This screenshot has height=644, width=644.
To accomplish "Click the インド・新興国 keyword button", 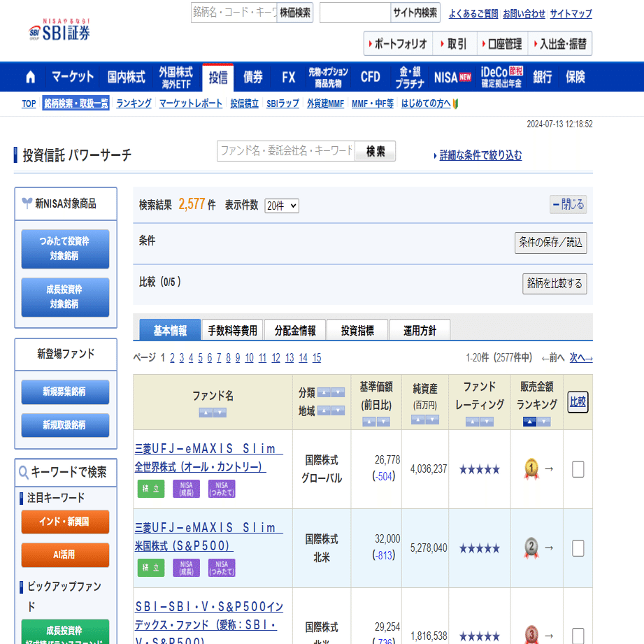I will tap(65, 522).
